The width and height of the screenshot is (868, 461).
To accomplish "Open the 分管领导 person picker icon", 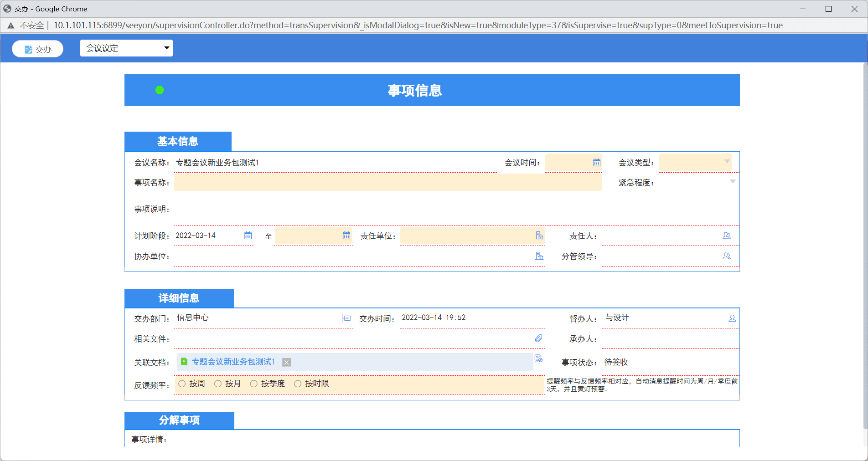I will 727,256.
